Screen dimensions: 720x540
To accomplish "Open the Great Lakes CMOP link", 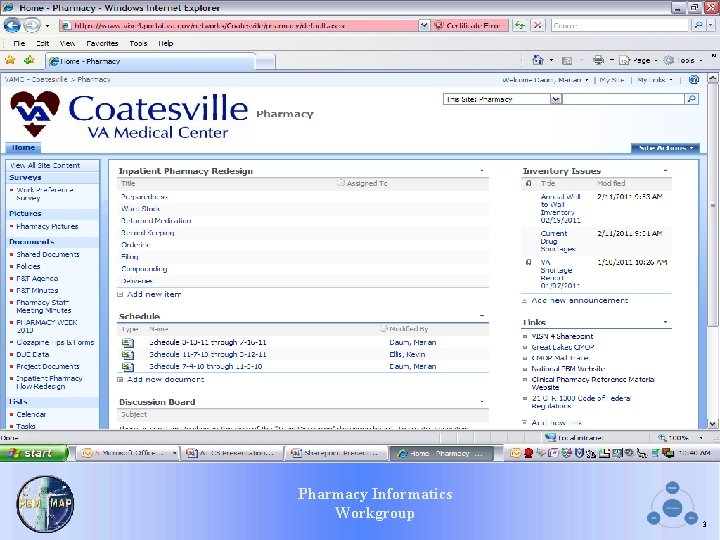I will point(562,347).
